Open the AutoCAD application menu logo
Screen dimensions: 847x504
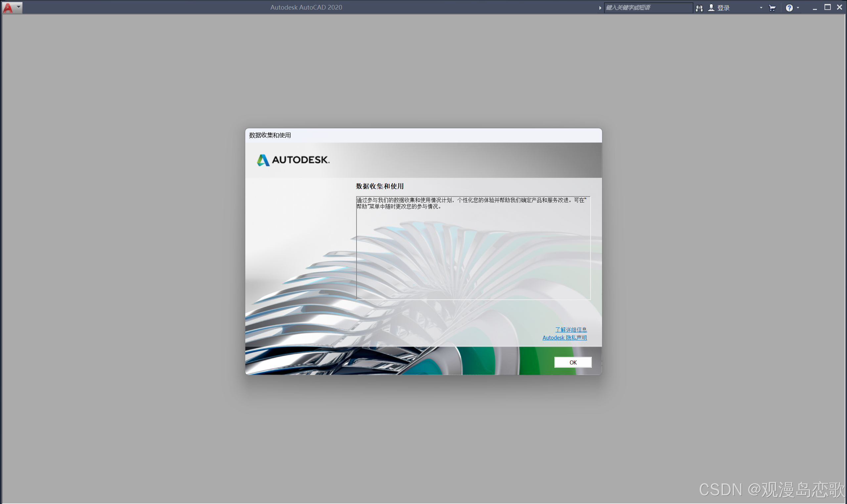tap(8, 8)
